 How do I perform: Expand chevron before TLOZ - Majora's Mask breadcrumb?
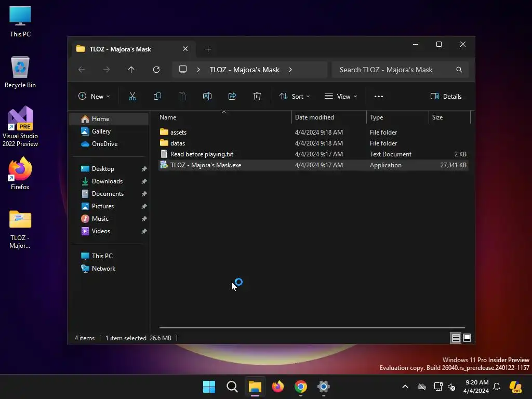pos(198,70)
